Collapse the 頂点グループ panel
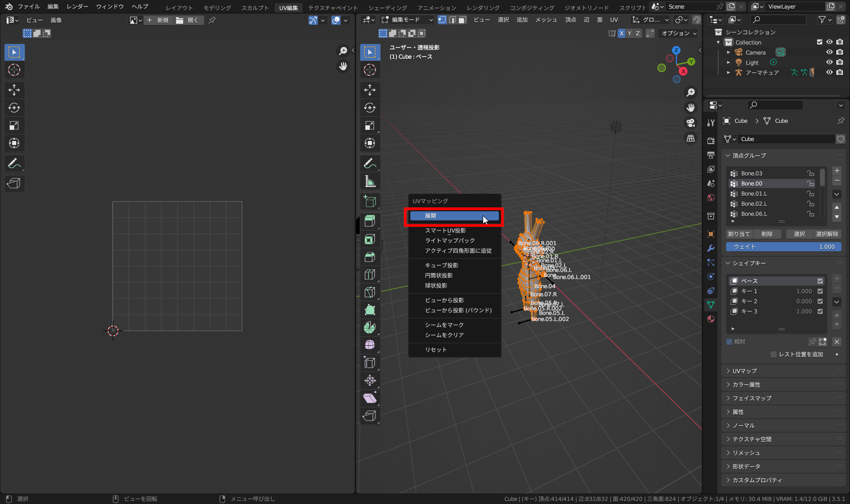 728,156
